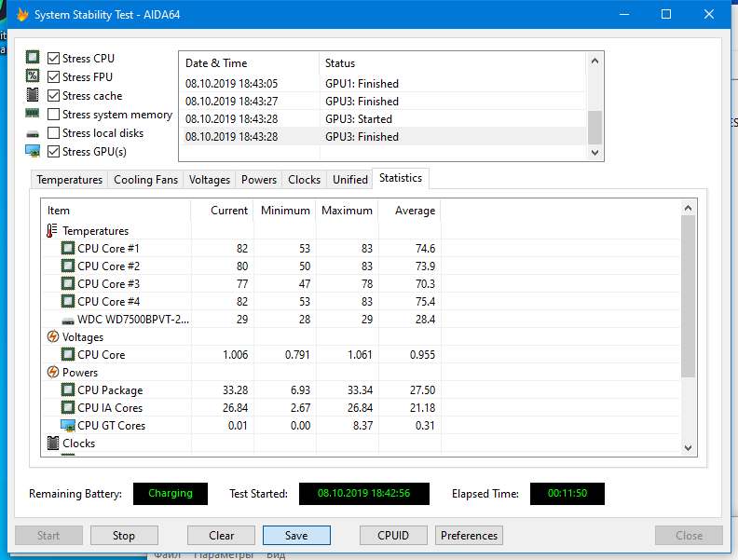This screenshot has height=560, width=738.
Task: Click the Average column header
Action: pyautogui.click(x=409, y=211)
